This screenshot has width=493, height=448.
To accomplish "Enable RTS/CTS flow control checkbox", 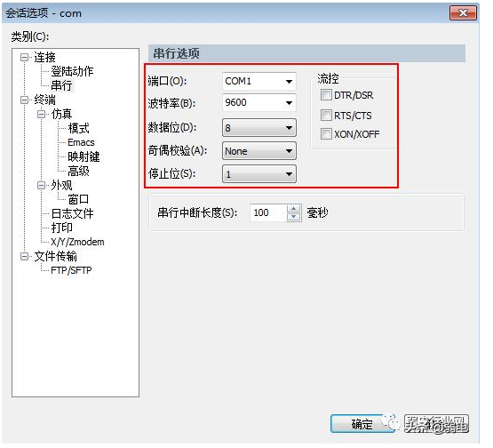I will coord(326,116).
